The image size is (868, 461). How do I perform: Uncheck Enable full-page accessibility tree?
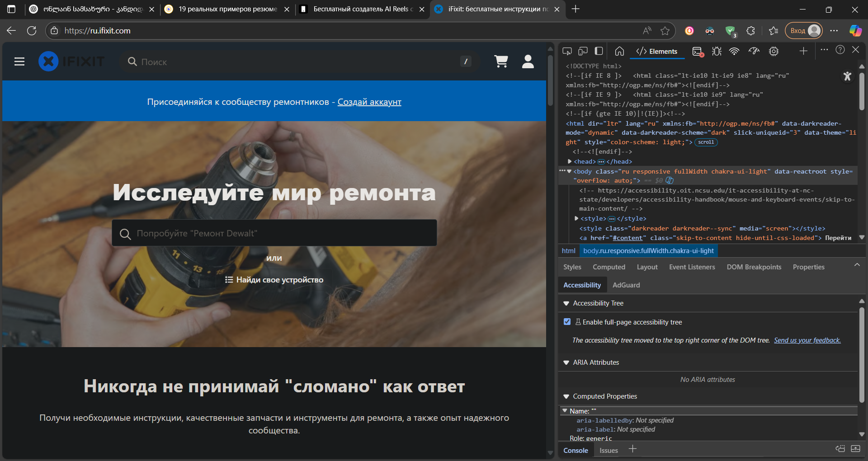(567, 322)
